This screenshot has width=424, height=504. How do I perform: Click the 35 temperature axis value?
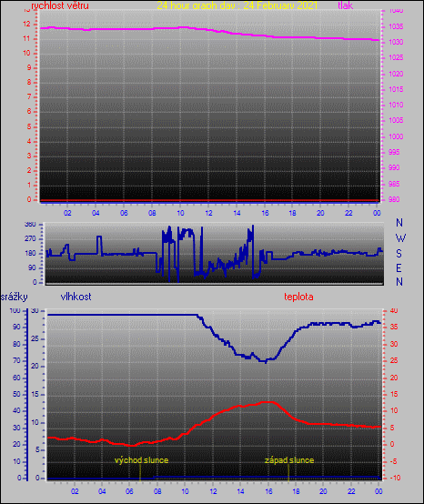(x=394, y=327)
